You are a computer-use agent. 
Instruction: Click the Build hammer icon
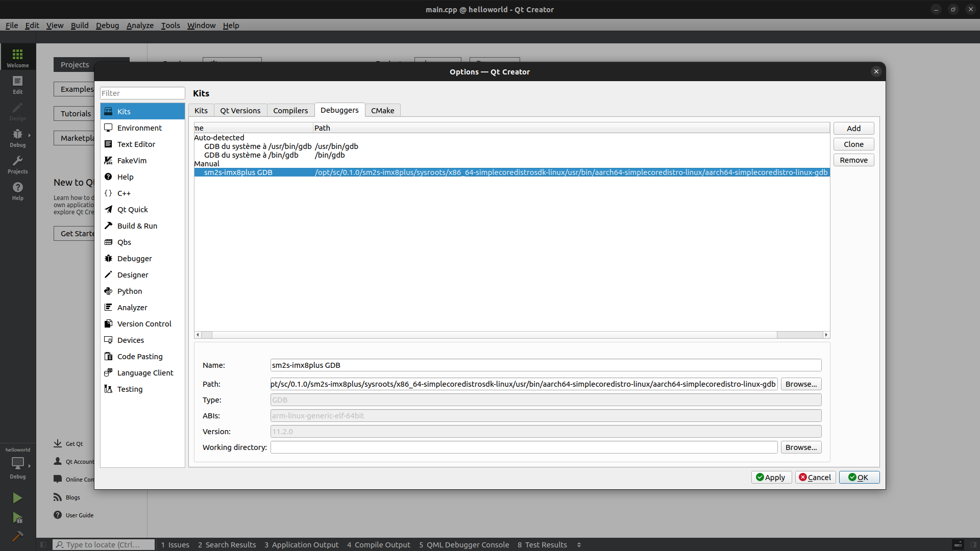point(17,536)
